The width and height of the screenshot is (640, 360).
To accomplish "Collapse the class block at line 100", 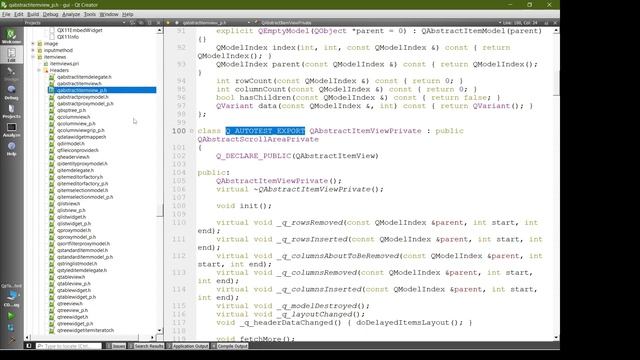I will 191,131.
